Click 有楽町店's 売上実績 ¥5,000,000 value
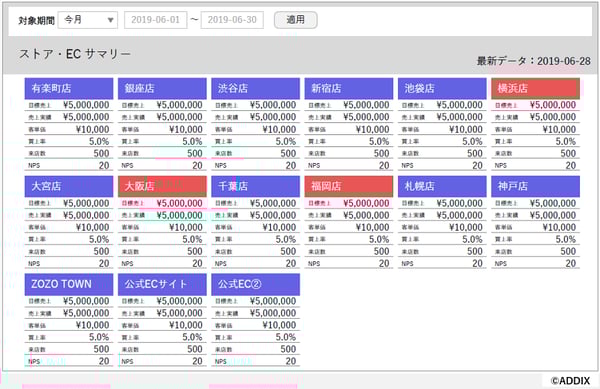The image size is (600, 389). tap(86, 117)
